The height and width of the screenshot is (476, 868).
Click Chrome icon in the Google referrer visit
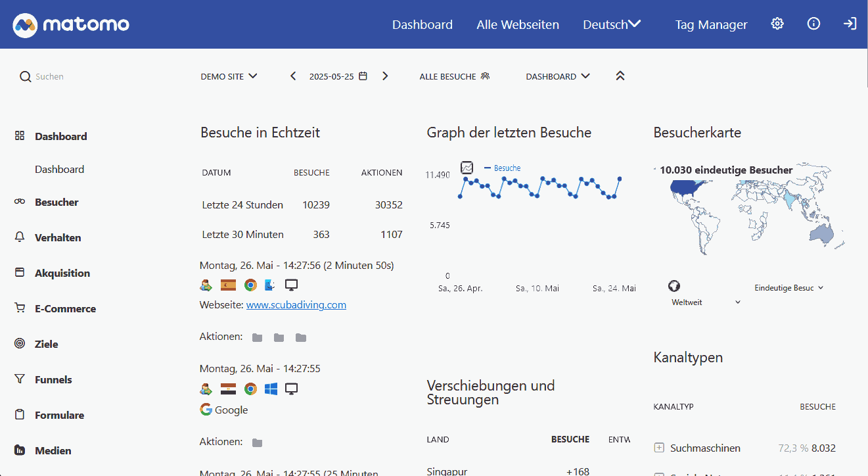[250, 389]
